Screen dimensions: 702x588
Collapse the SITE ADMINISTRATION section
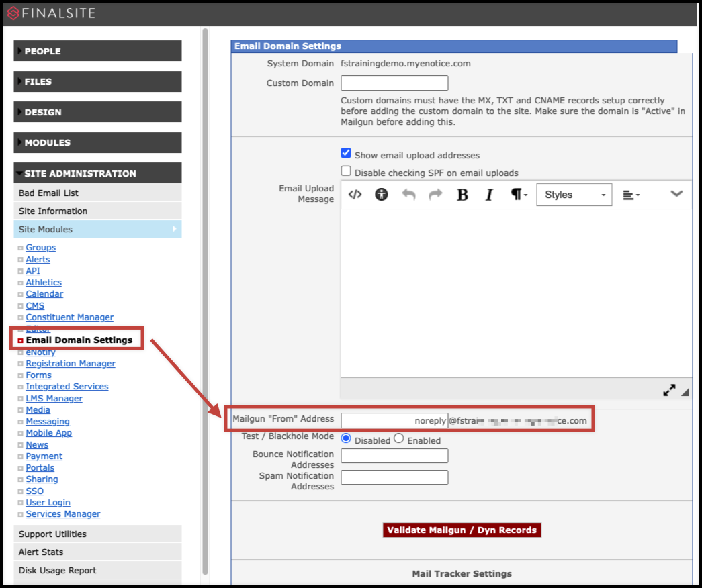[97, 173]
